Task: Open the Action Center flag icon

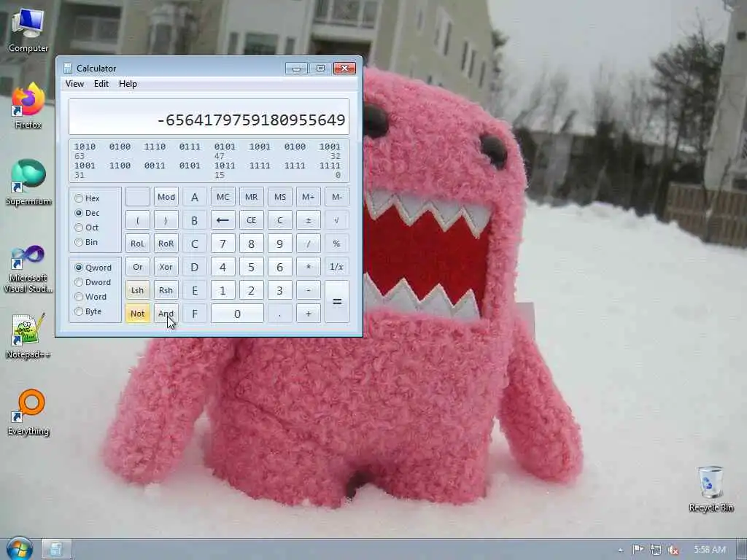Action: (x=638, y=550)
